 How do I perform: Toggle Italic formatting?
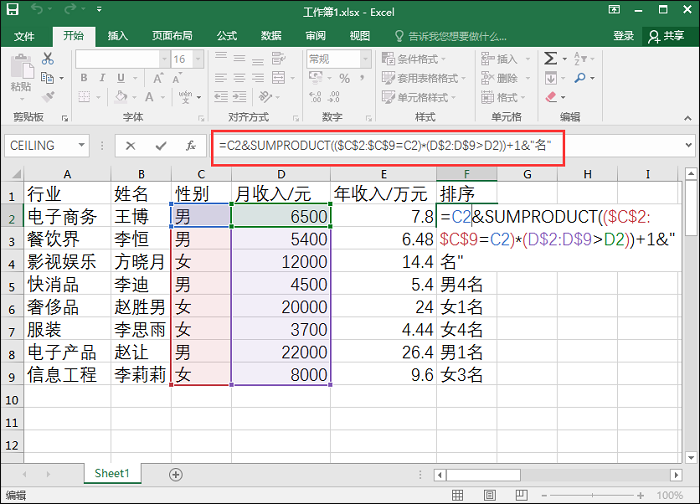[100, 79]
